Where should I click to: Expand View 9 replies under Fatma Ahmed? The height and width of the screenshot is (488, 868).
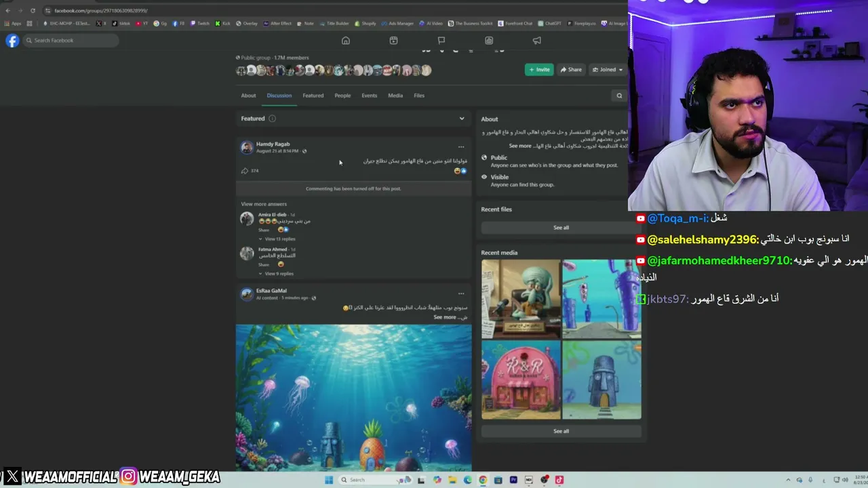[276, 274]
